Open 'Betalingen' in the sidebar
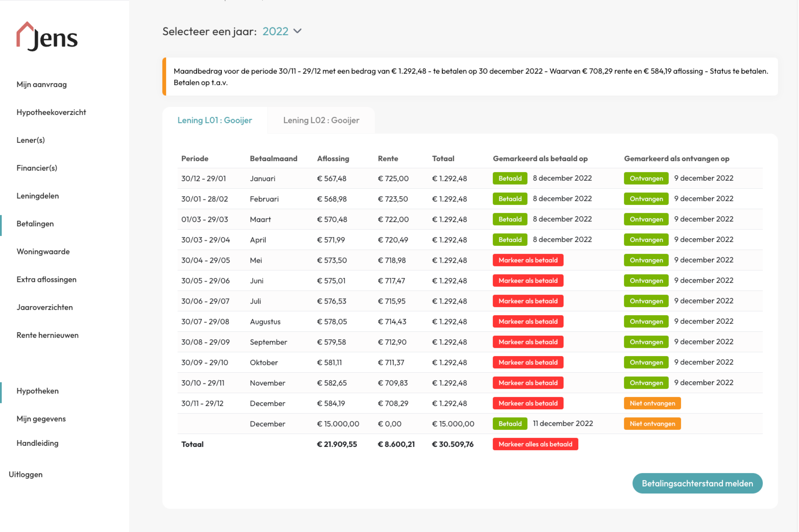 (x=35, y=224)
